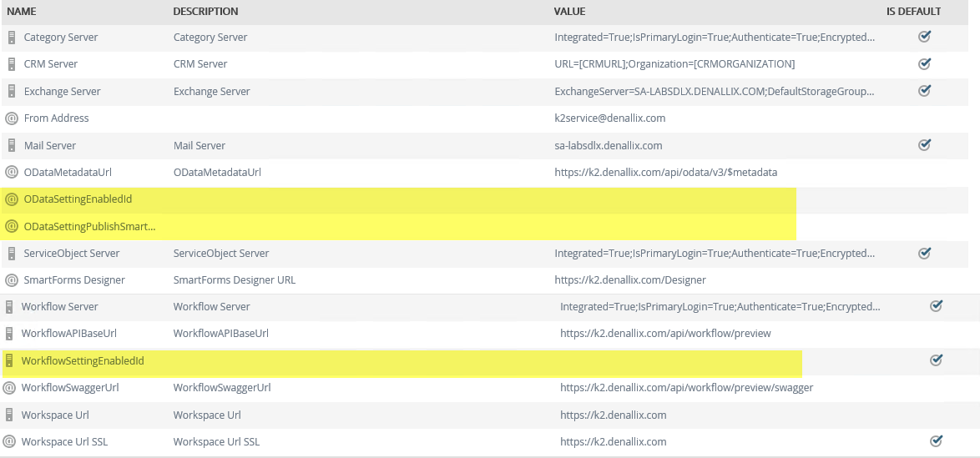Click the @ icon beside From Address
Viewport: 980px width, 458px height.
click(x=11, y=118)
